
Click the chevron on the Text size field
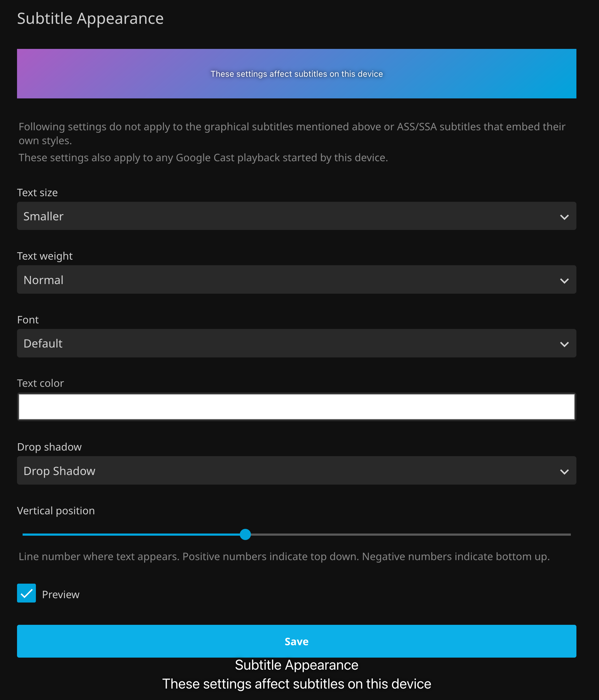pos(564,217)
